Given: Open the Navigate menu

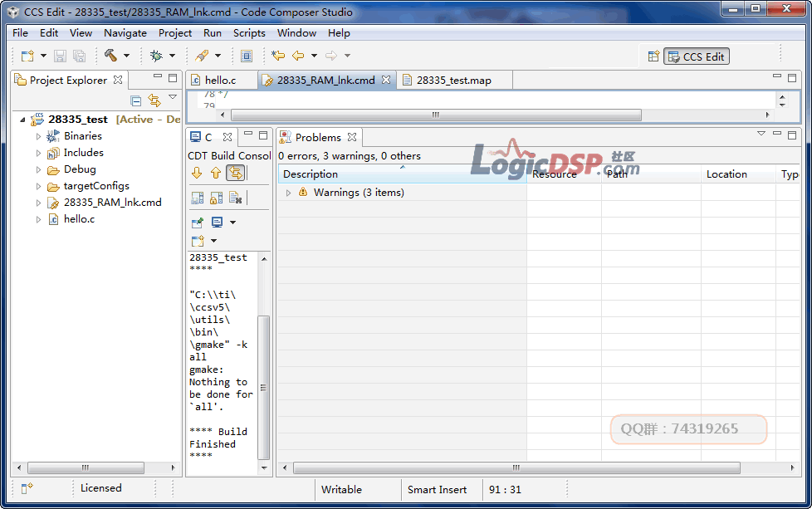Looking at the screenshot, I should click(125, 32).
